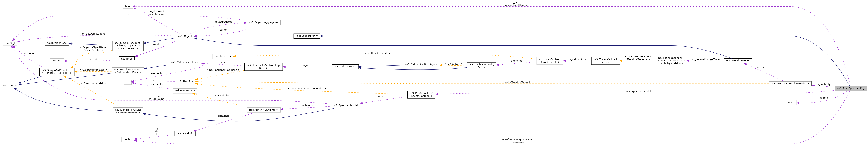The width and height of the screenshot is (868, 145).
Task: Select ns3::SimpleRefCount< T, PARENT, DELETER > node
Action: pyautogui.click(x=57, y=72)
